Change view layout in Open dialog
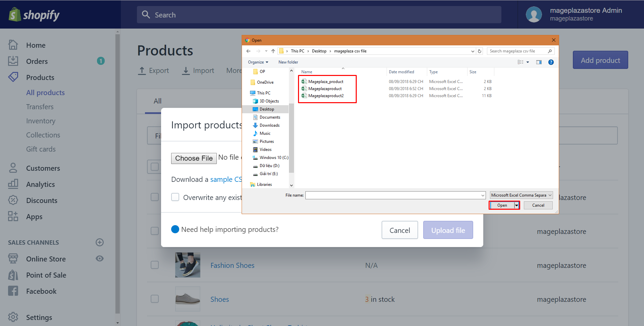 coord(521,62)
